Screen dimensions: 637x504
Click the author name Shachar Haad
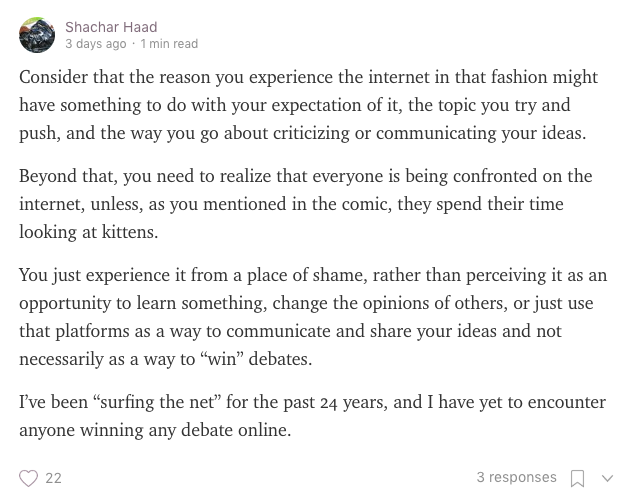tap(111, 27)
